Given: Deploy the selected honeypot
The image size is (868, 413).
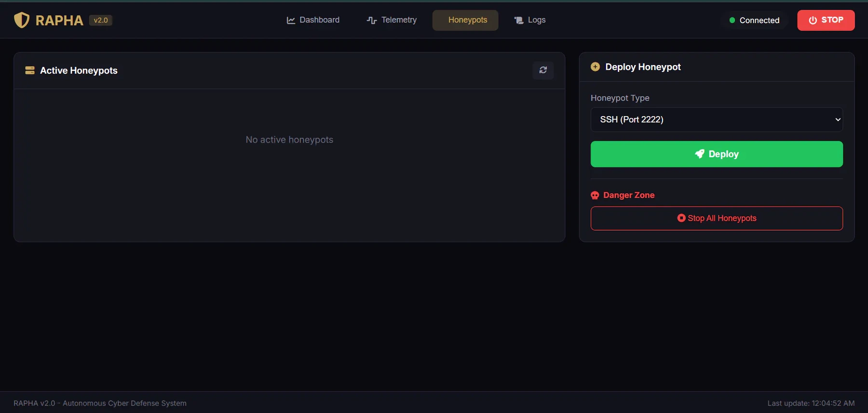Looking at the screenshot, I should (x=717, y=154).
